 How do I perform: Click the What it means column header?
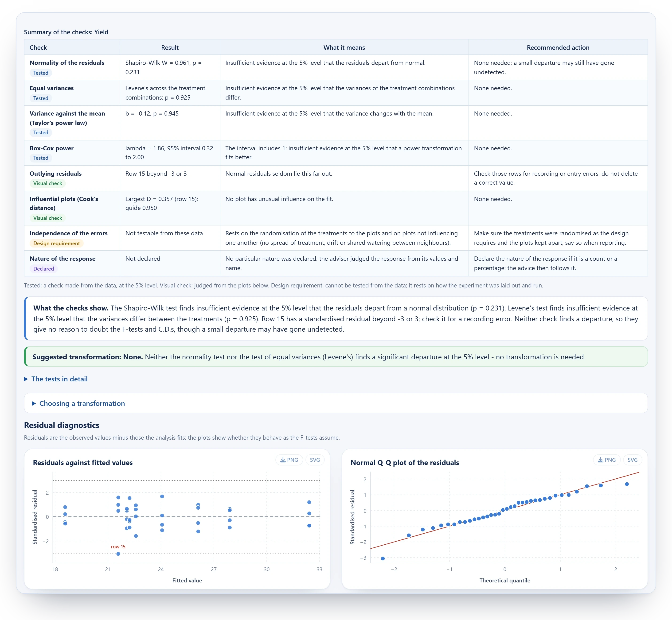(x=344, y=47)
